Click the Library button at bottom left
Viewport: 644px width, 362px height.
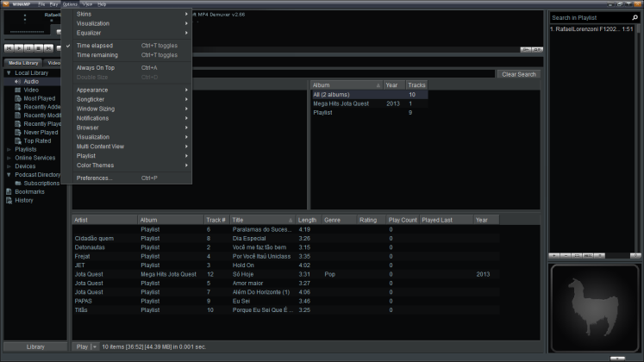[x=35, y=346]
